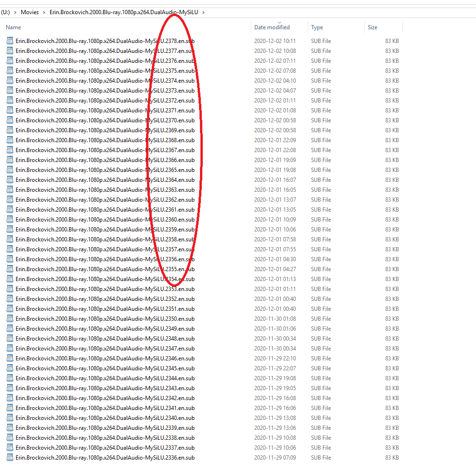Image resolution: width=476 pixels, height=470 pixels.
Task: Select file ending in MySiLU.2341.en.sub
Action: [105, 408]
